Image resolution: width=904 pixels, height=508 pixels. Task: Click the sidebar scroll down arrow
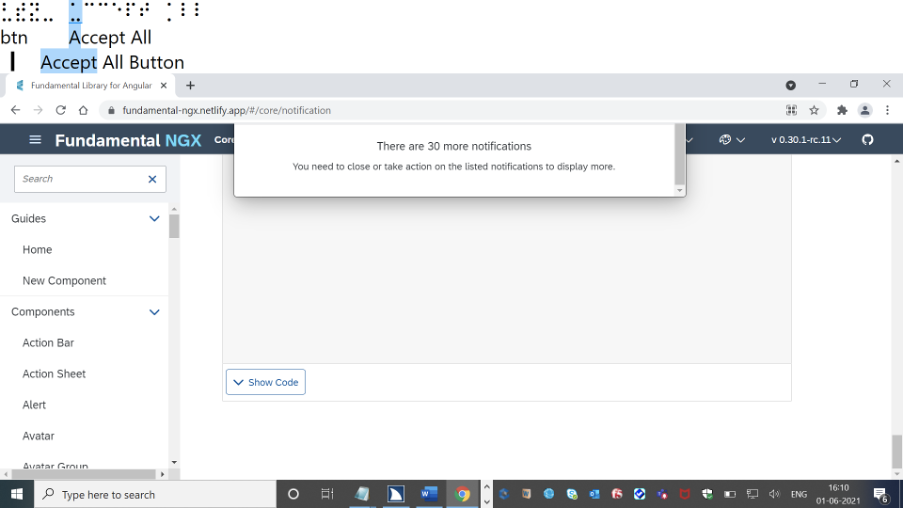[x=174, y=462]
